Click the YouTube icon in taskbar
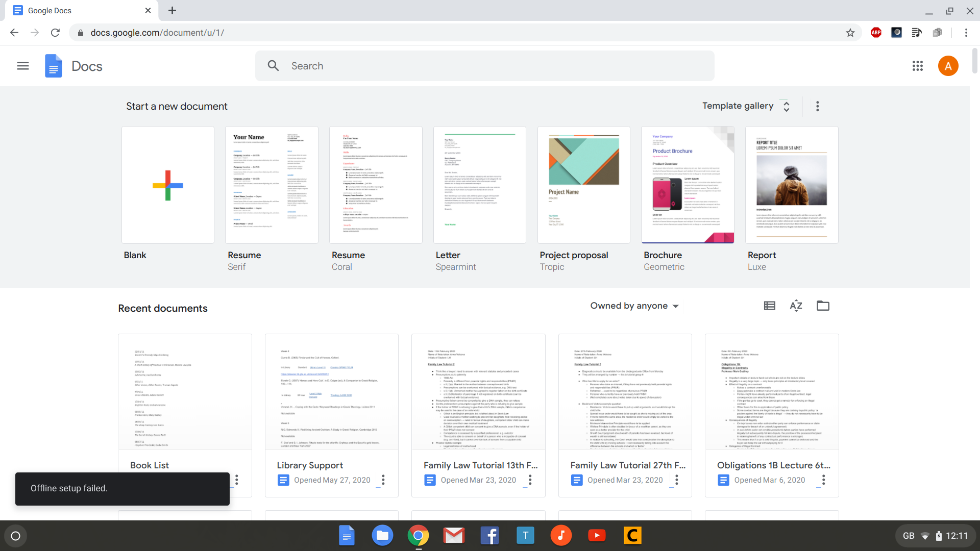980x551 pixels. pos(596,536)
